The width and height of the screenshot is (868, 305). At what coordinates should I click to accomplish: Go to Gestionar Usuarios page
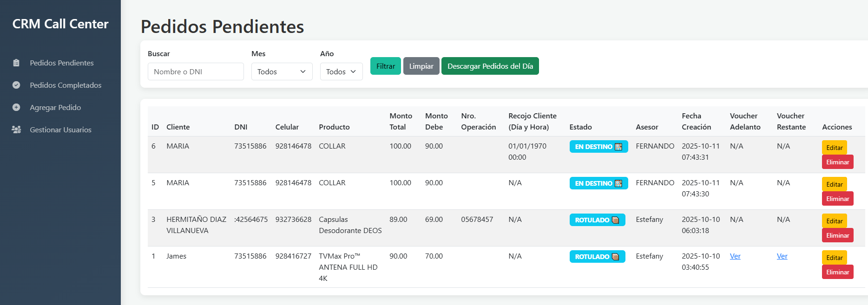click(x=60, y=130)
